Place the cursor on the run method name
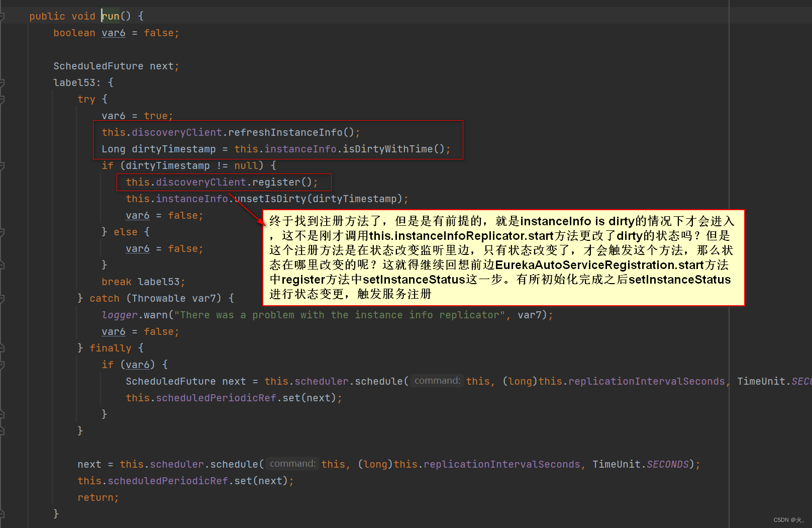This screenshot has height=528, width=812. (111, 16)
